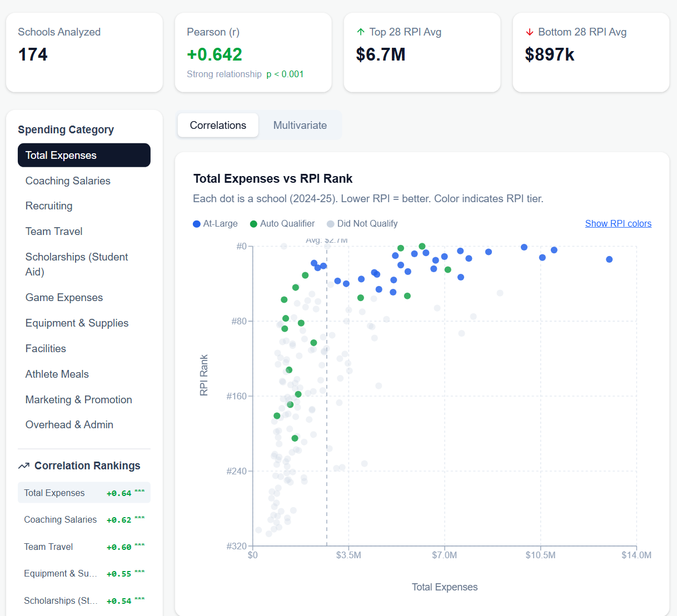The width and height of the screenshot is (677, 616).
Task: Click Show RPI colors link
Action: point(618,224)
